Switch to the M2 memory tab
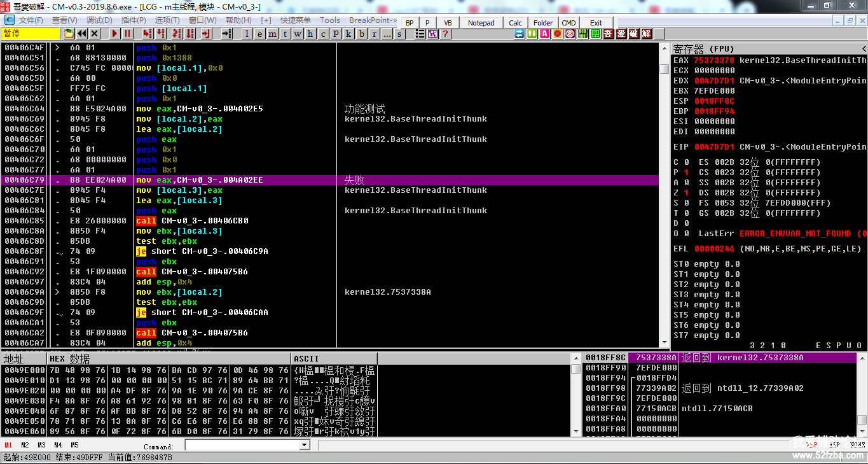 click(25, 445)
